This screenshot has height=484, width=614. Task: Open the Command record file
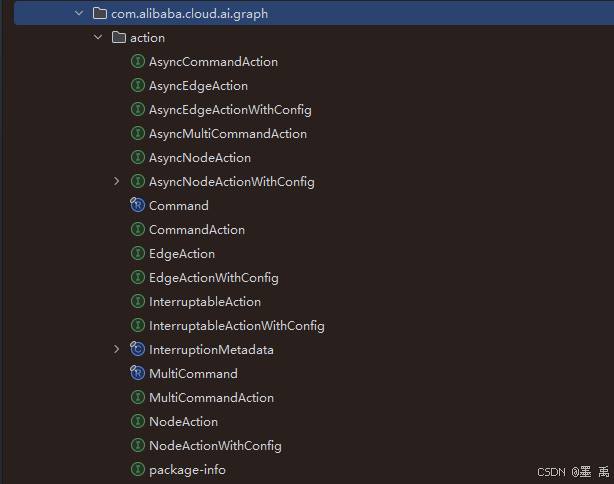pyautogui.click(x=179, y=206)
